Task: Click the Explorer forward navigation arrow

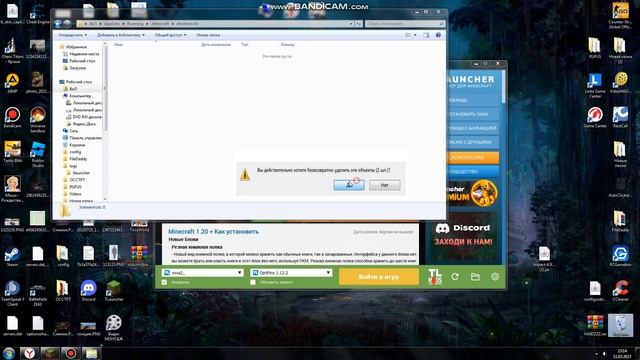Action: coord(67,24)
